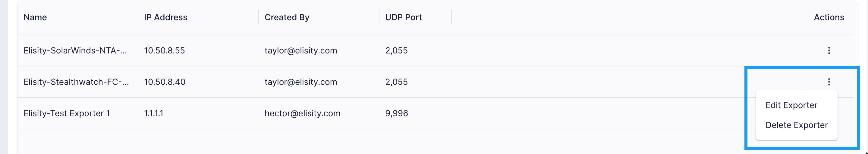Sort by the UDP Port column
Viewport: 868px width, 154px height.
tap(403, 17)
